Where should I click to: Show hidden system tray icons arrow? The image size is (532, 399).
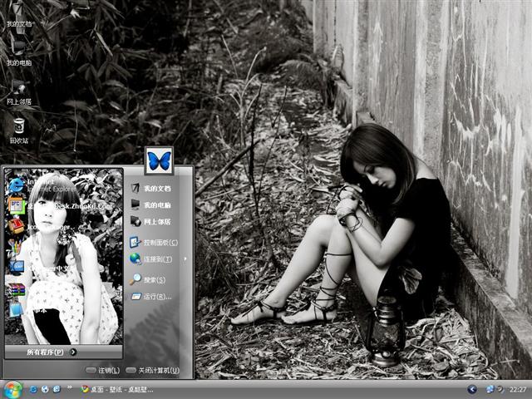472,389
